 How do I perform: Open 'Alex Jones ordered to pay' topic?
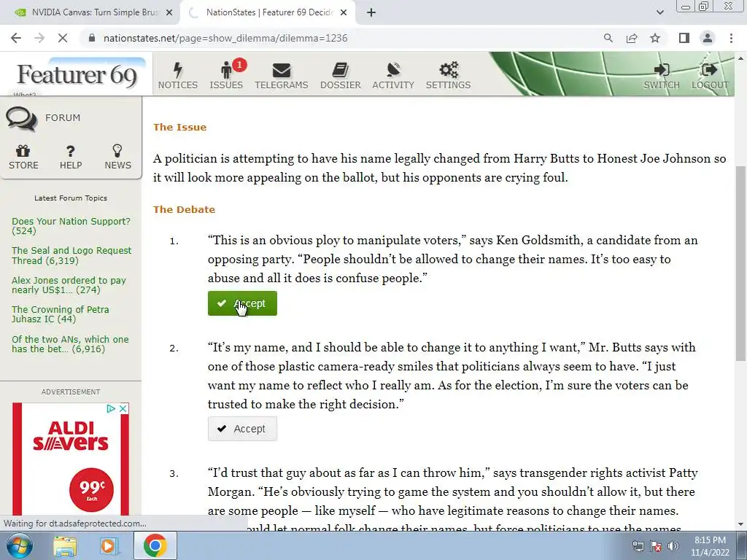pyautogui.click(x=69, y=285)
